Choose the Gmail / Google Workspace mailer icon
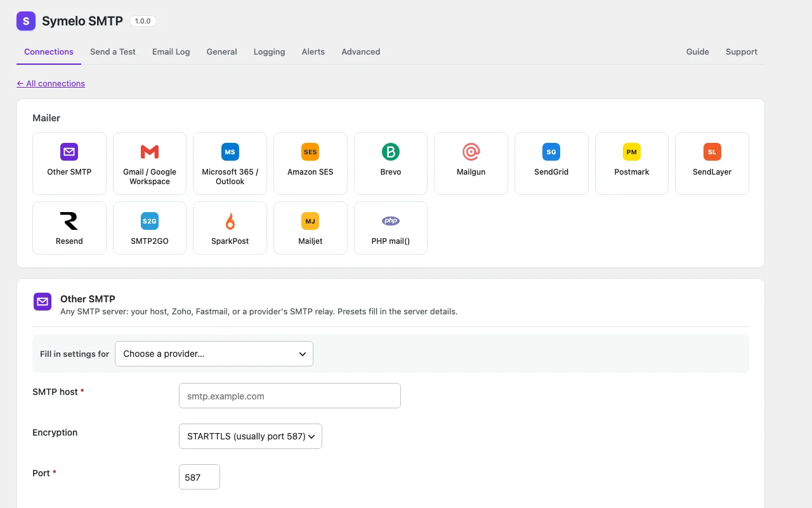812x508 pixels. [150, 152]
